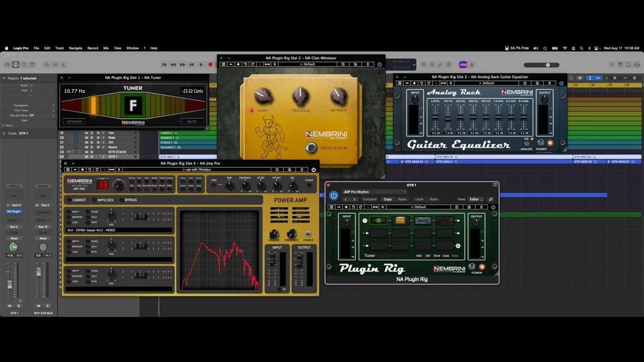Toggle the BYPASS switch in Jmp Pro

tap(121, 200)
